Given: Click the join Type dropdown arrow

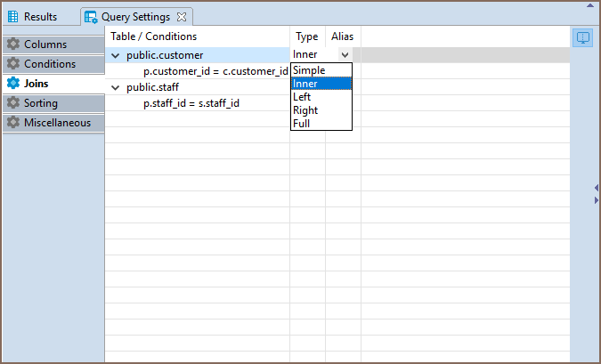Looking at the screenshot, I should click(x=345, y=55).
